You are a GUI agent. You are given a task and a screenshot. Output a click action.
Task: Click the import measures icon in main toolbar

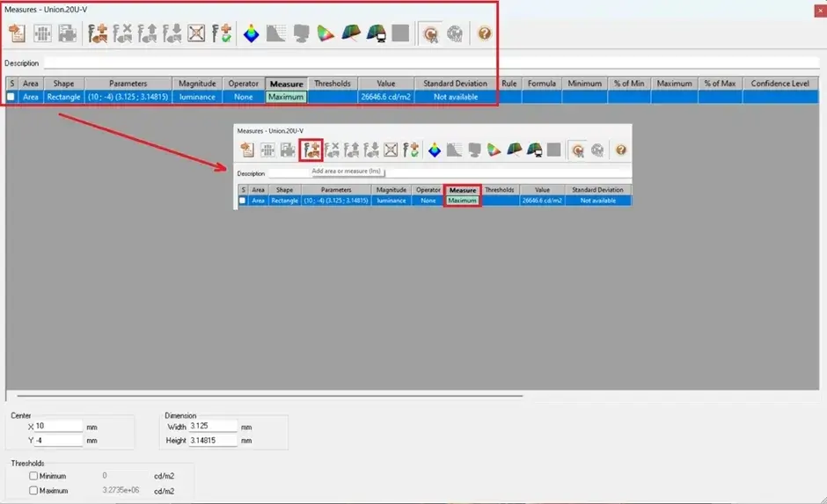[17, 33]
